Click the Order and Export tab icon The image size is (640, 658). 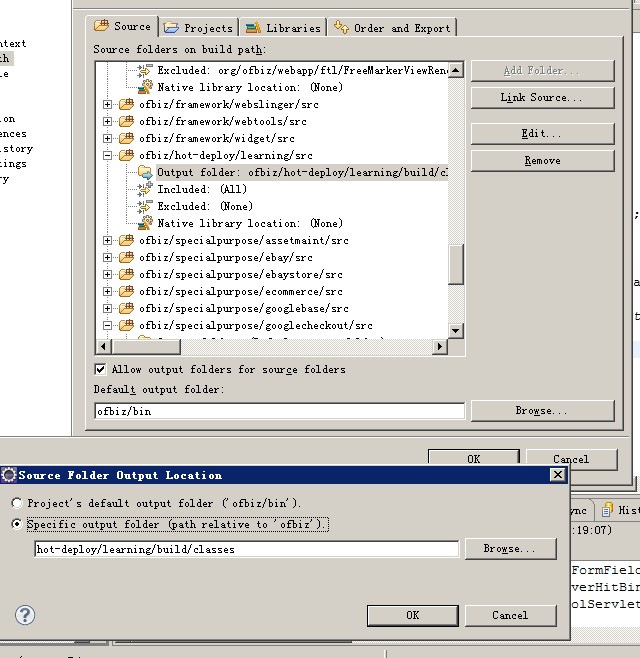click(x=341, y=27)
